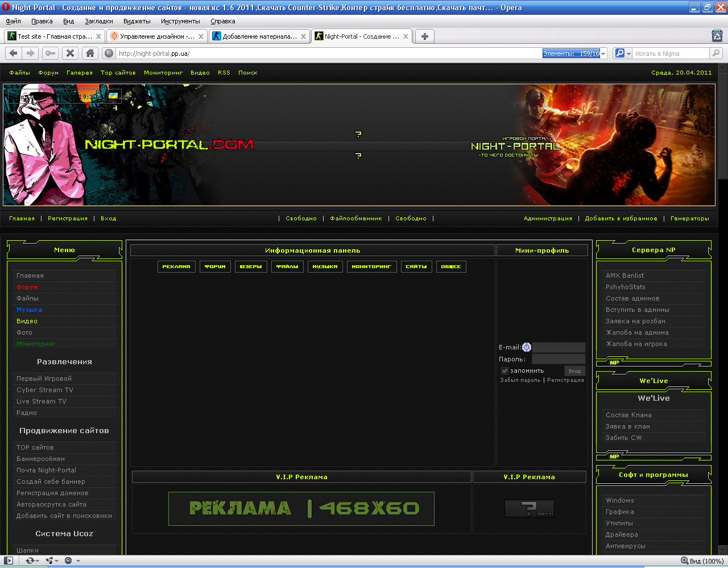The width and height of the screenshot is (728, 568).
Task: Click the URL address bar field
Action: pyautogui.click(x=329, y=53)
